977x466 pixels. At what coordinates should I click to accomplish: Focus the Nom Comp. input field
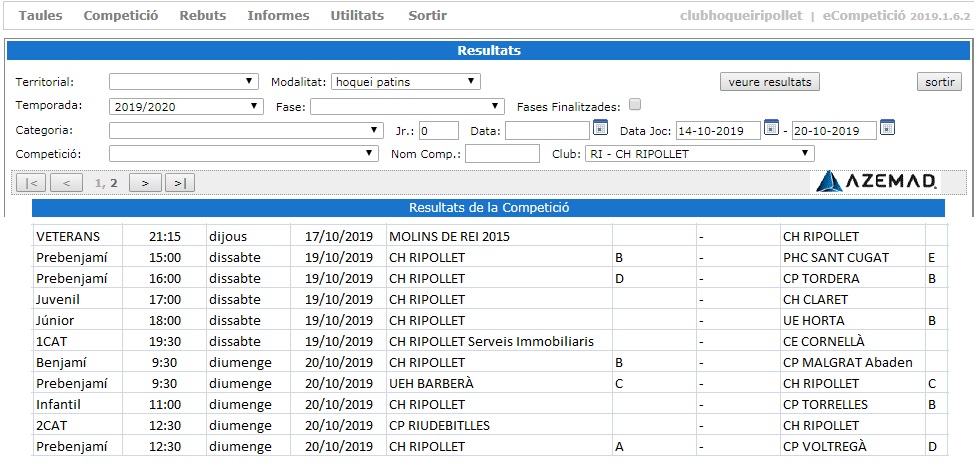pyautogui.click(x=502, y=153)
